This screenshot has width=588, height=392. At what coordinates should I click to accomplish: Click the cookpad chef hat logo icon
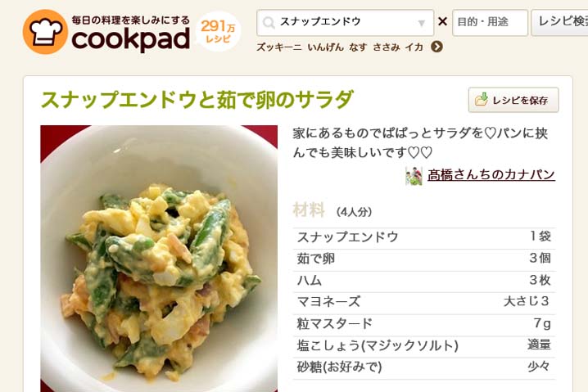click(x=45, y=32)
